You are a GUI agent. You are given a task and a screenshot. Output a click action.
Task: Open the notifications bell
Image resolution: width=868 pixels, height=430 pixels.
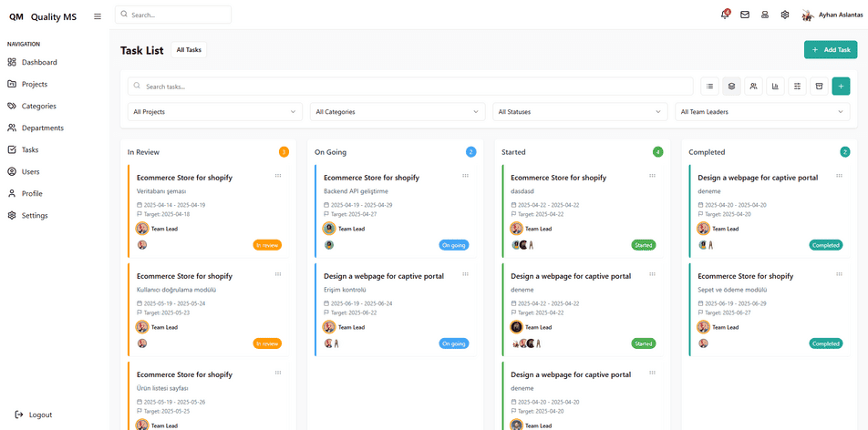pos(725,15)
